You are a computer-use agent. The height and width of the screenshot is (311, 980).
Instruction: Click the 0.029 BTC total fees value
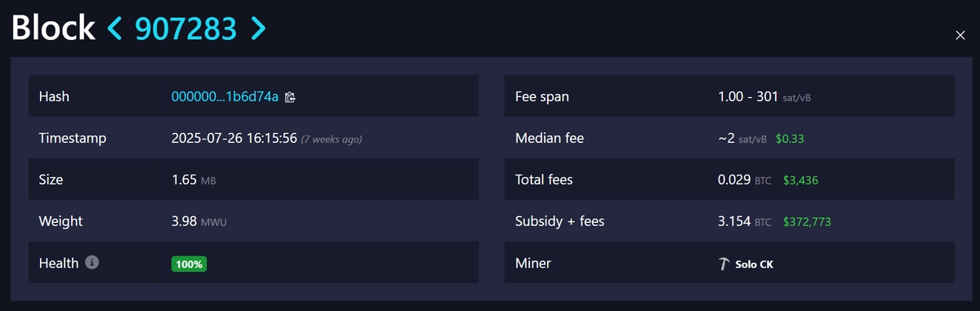pos(744,180)
